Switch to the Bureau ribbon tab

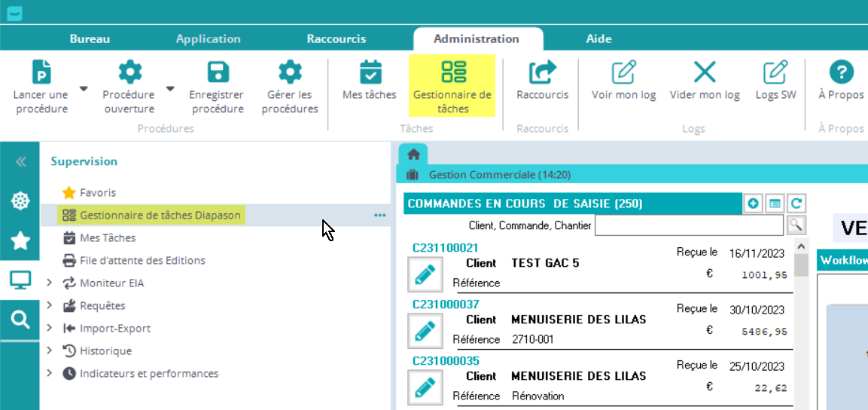[x=90, y=38]
